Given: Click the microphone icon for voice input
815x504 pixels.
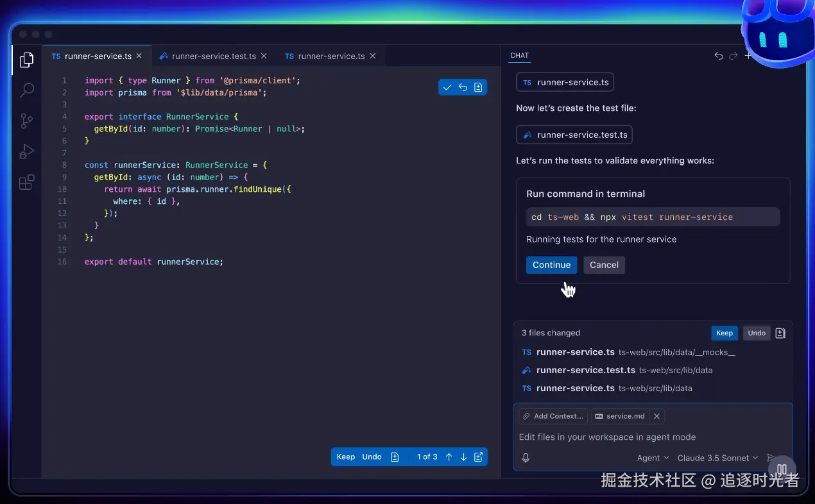Looking at the screenshot, I should point(526,458).
